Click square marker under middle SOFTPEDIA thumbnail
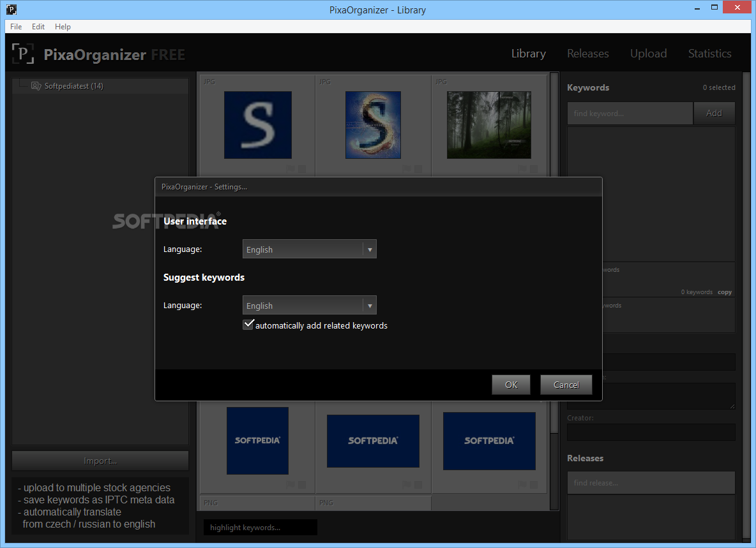Screen dimensions: 756x548 [418, 484]
